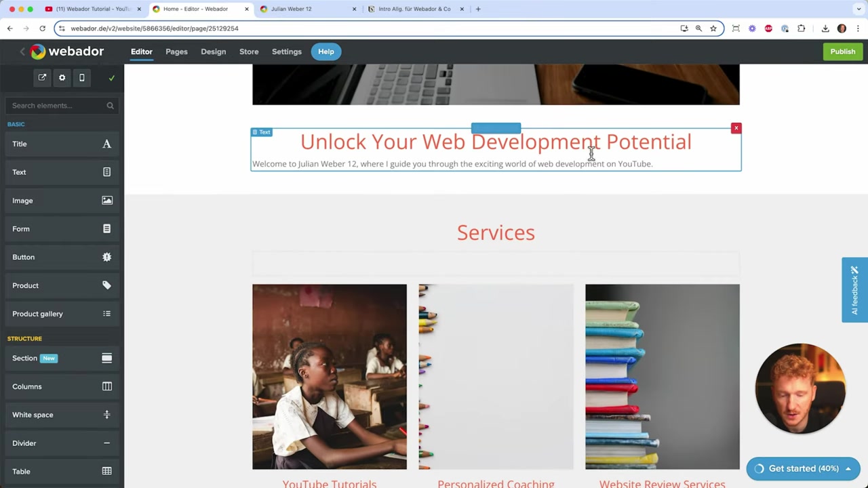Select the Title element icon

pos(106,144)
